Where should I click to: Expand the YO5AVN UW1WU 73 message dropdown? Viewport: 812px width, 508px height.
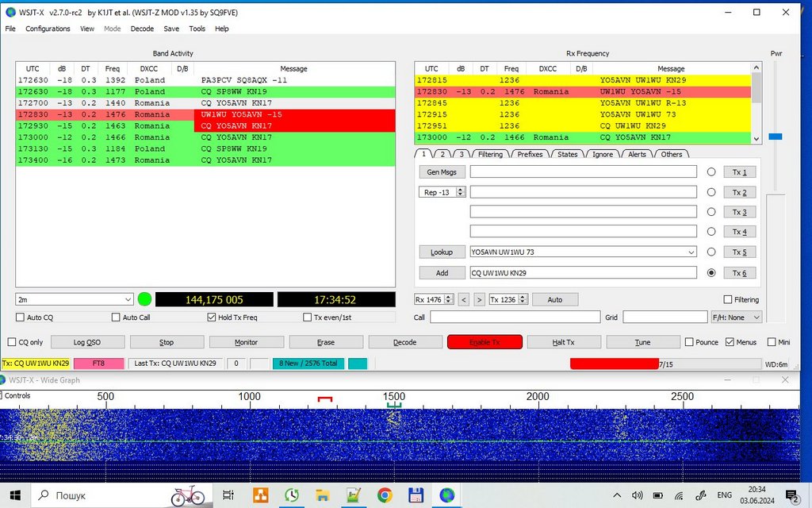(691, 252)
